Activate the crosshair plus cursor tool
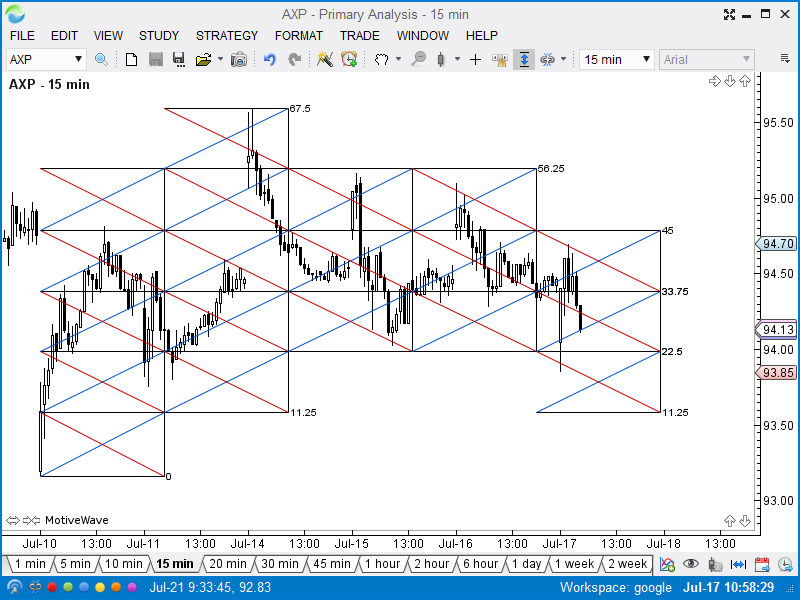The height and width of the screenshot is (600, 800). coord(476,60)
